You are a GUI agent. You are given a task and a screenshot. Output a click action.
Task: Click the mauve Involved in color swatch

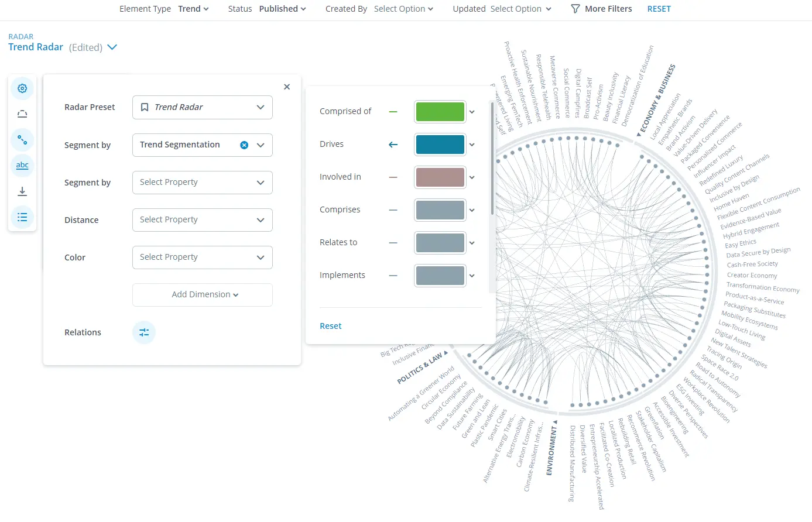[x=440, y=177]
